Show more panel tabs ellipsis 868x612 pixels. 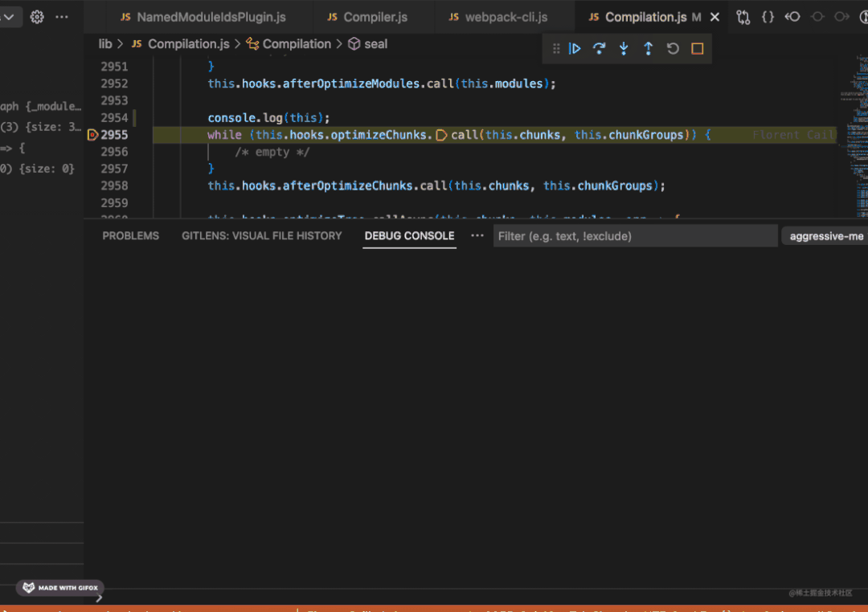coord(477,236)
